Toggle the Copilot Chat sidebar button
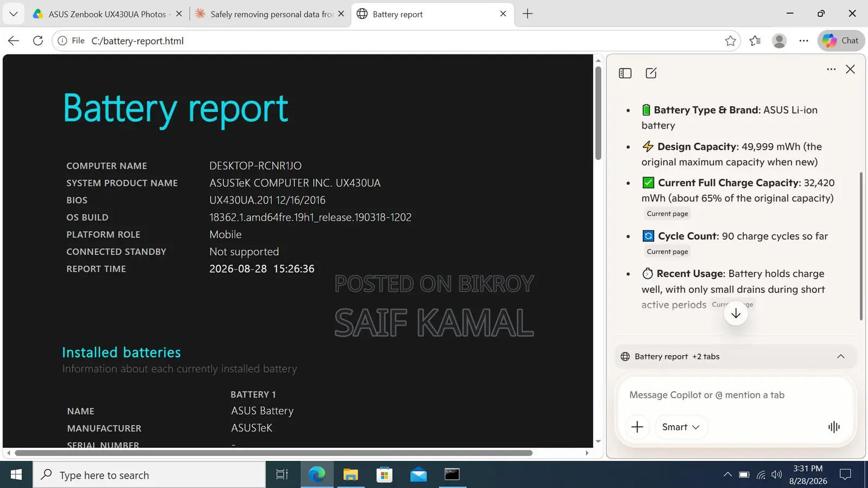 [840, 41]
